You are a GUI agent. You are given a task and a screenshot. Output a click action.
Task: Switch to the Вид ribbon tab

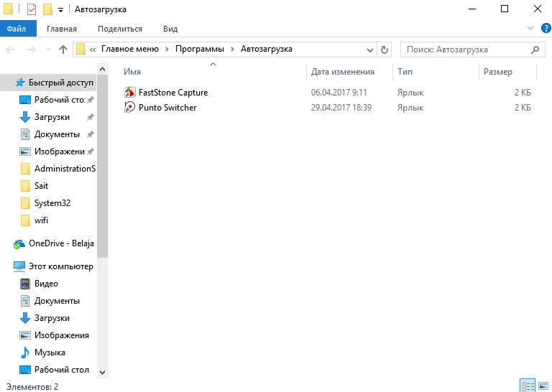(170, 29)
